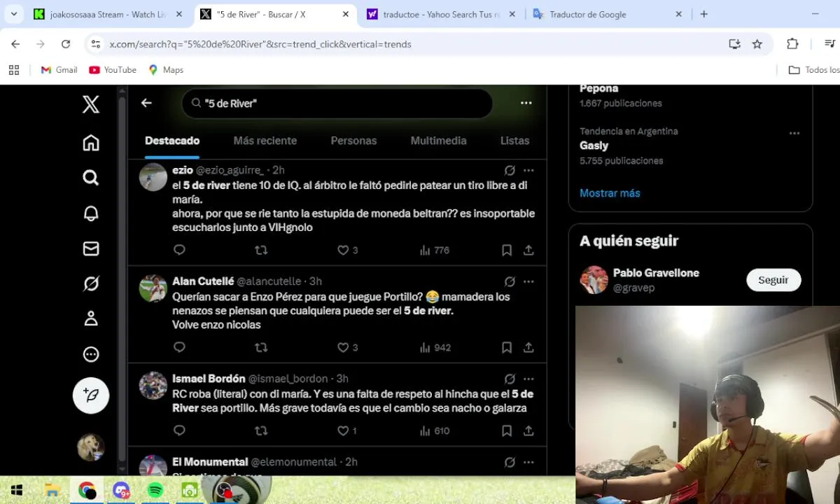Open more menu on Alan Cutellé's post

528,281
